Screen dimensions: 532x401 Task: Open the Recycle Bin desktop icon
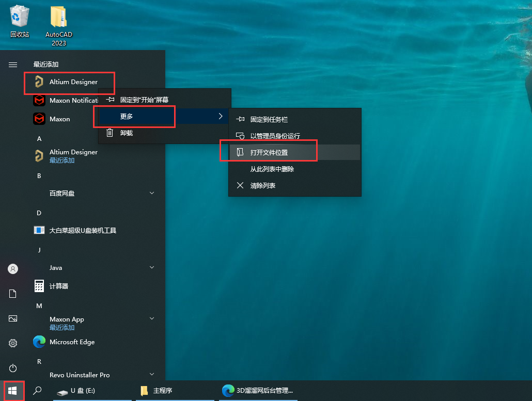point(19,21)
